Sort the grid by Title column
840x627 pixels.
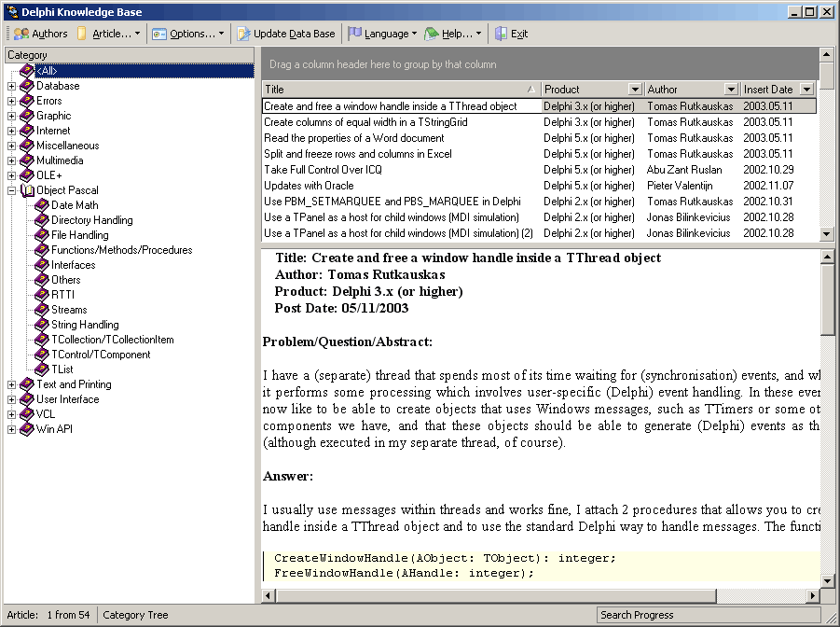[x=401, y=89]
